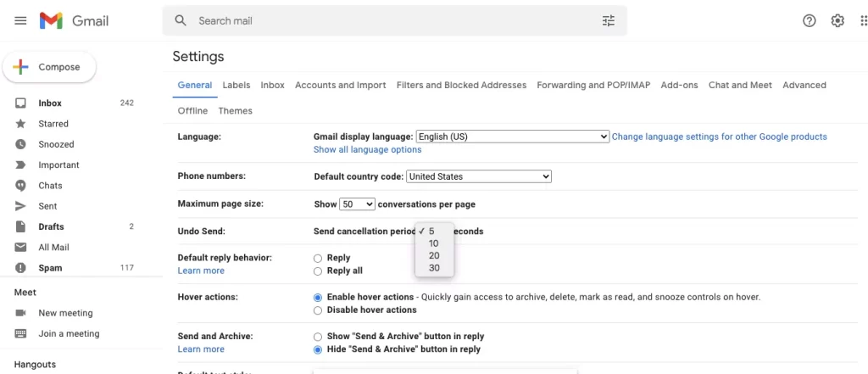Click the Inbox folder icon
Viewport: 868px width, 374px height.
(20, 103)
